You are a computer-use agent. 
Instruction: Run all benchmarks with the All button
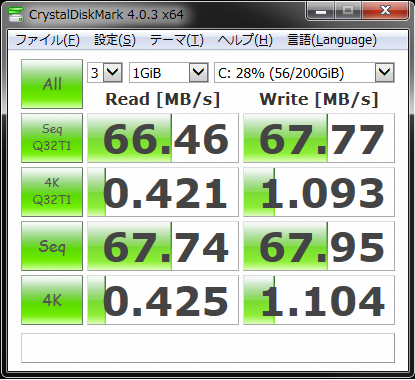point(52,84)
